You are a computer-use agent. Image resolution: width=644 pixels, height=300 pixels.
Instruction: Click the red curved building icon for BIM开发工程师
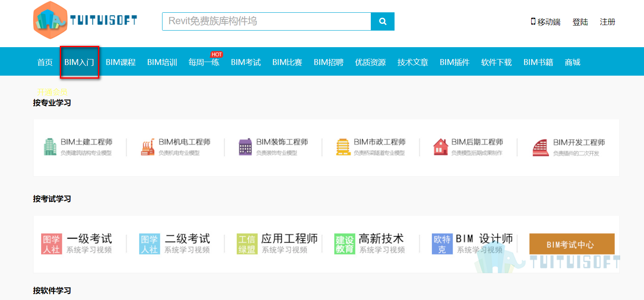(540, 147)
